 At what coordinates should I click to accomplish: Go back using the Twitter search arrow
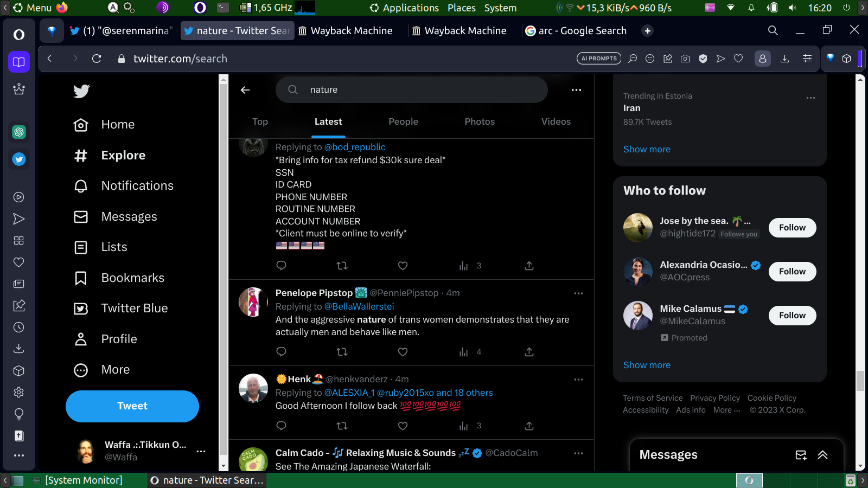tap(245, 90)
